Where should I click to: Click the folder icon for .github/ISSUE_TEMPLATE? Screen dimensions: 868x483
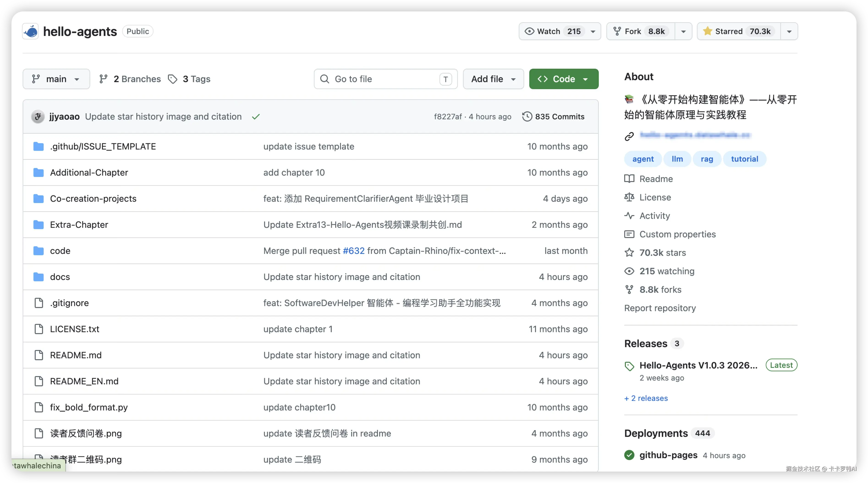click(x=39, y=147)
